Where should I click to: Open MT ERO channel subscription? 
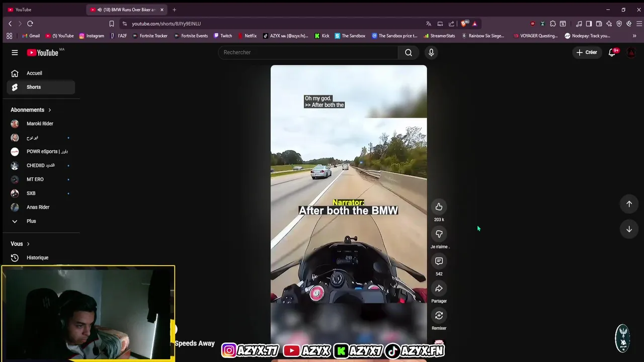(x=41, y=179)
